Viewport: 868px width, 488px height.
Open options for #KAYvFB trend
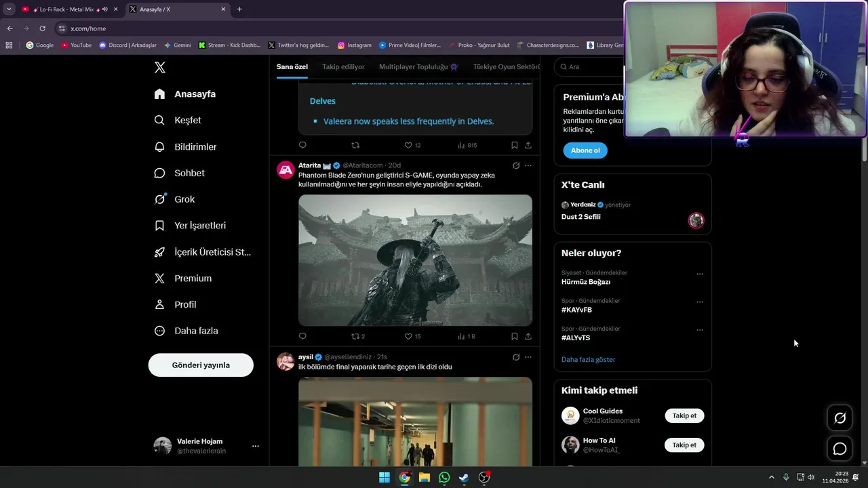click(700, 302)
